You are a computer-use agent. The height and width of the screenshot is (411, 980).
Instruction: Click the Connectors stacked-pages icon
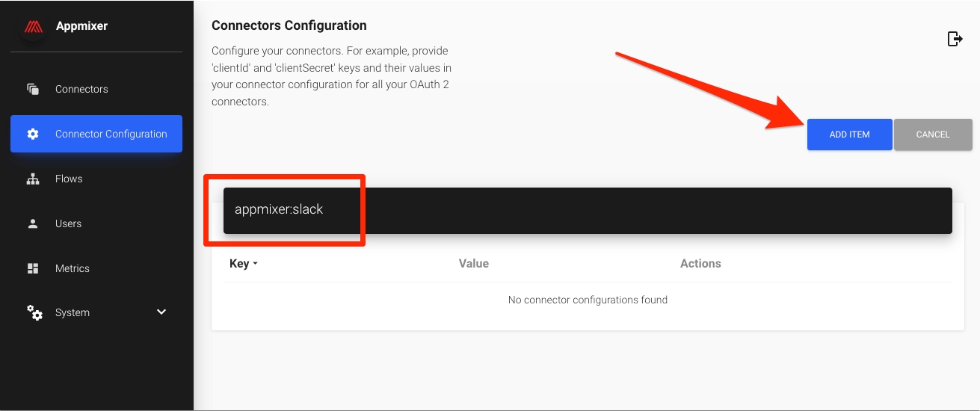pyautogui.click(x=33, y=89)
